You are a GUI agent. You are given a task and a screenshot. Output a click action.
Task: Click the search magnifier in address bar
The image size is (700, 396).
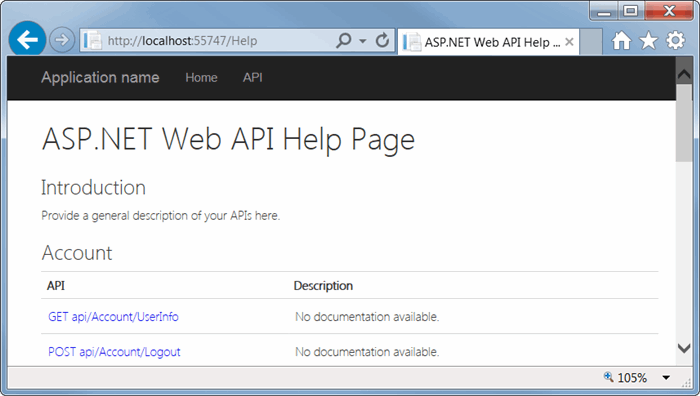click(343, 41)
